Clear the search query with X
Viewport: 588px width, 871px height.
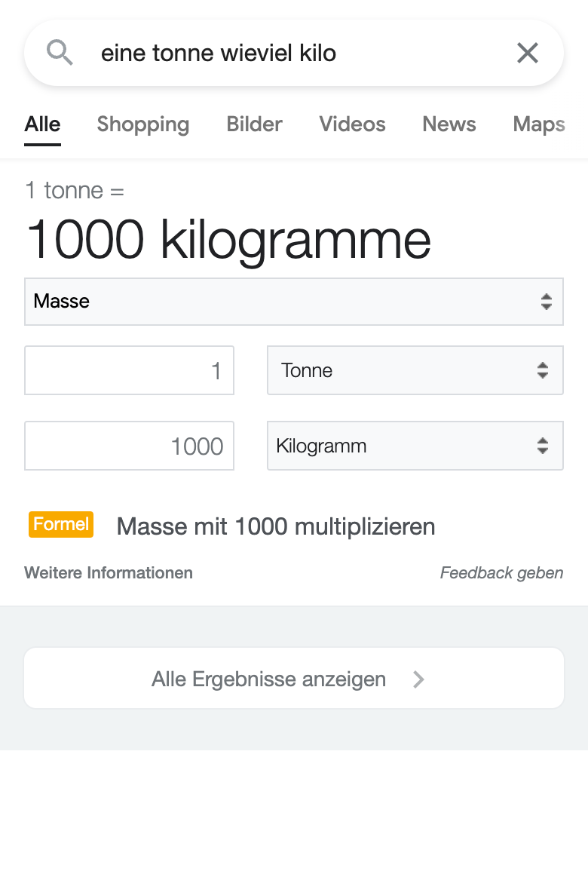(528, 53)
